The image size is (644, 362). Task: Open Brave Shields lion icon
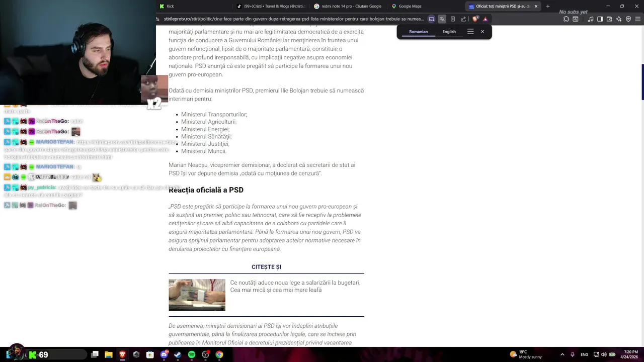475,19
